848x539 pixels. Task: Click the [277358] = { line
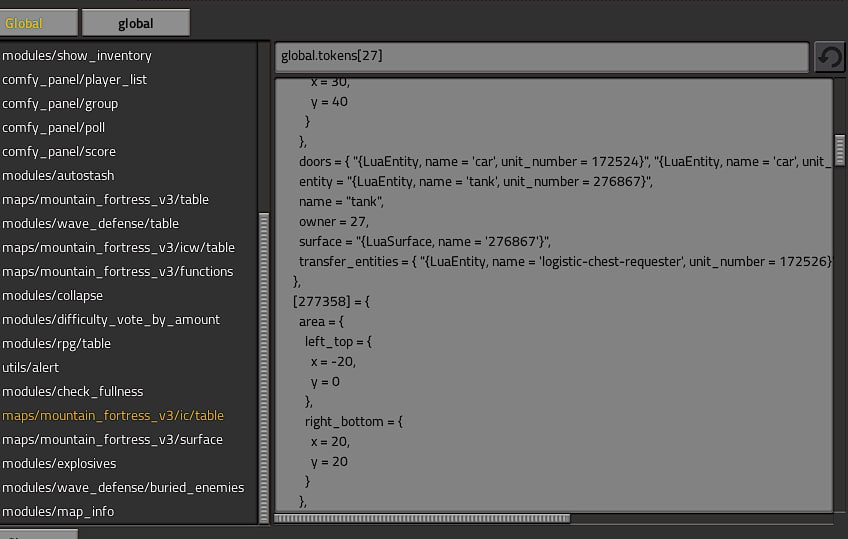click(331, 302)
